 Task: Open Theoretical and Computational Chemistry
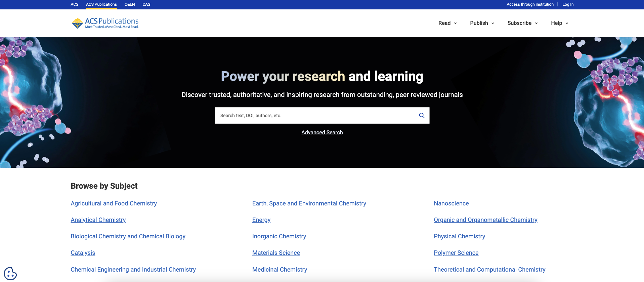click(489, 270)
